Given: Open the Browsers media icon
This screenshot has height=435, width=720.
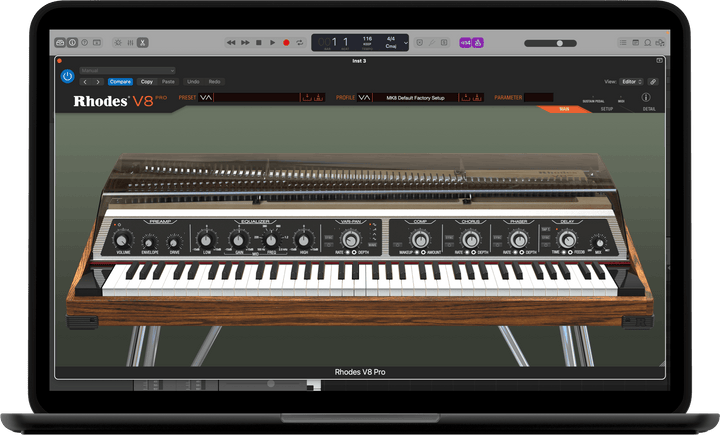Looking at the screenshot, I should 660,43.
